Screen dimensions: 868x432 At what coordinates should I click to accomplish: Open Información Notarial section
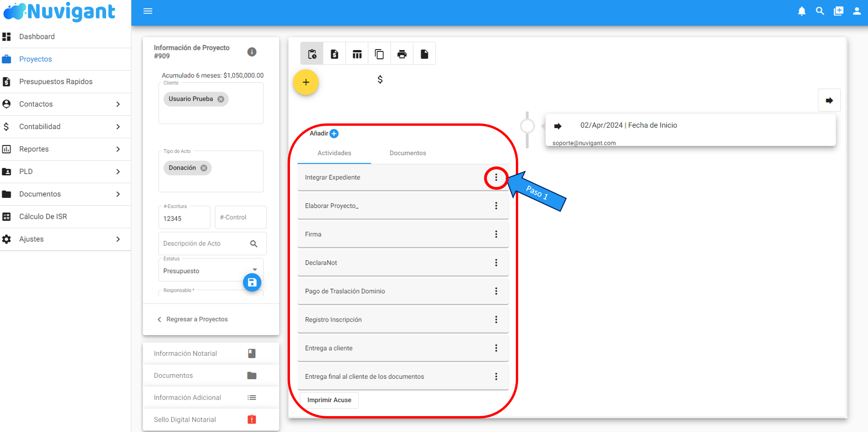211,353
